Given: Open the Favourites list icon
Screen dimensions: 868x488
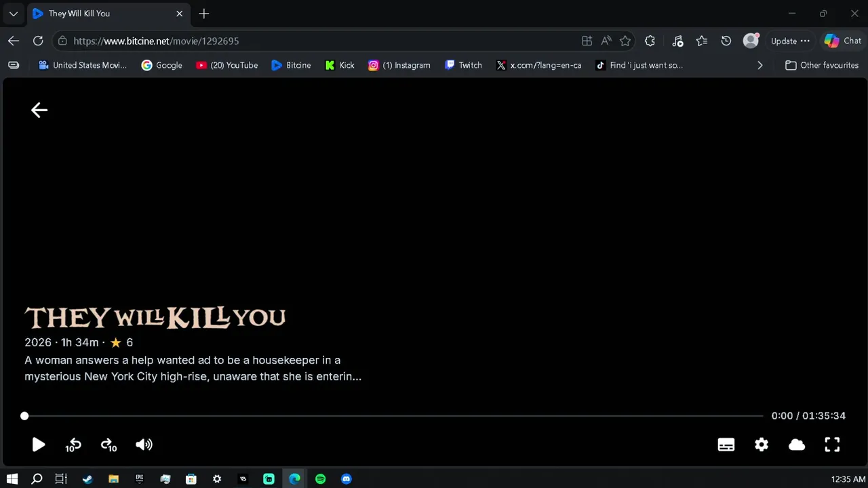Looking at the screenshot, I should coord(702,41).
